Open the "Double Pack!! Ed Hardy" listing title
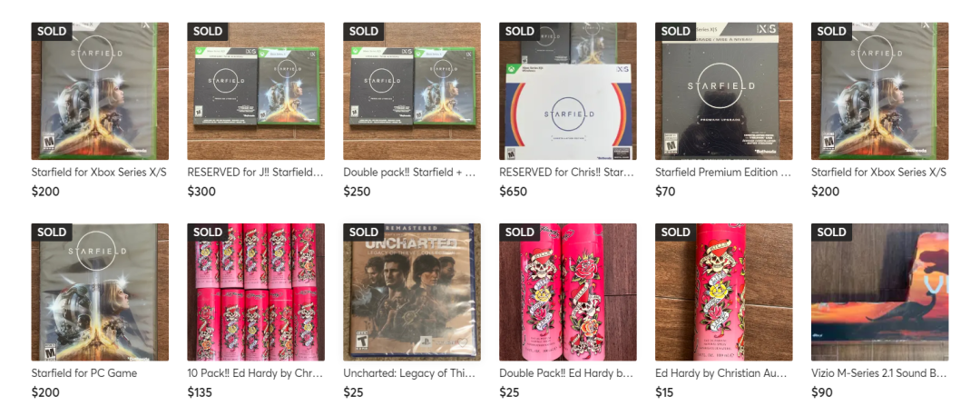This screenshot has height=416, width=980. point(567,373)
